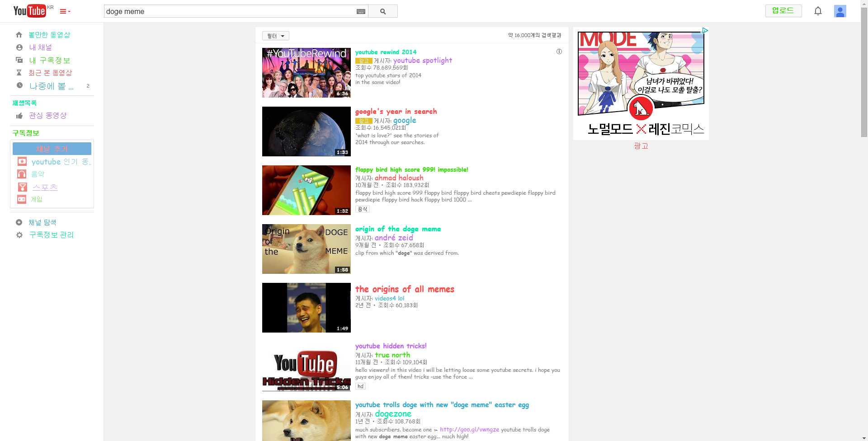Open the YouTube Hidden Tricks thumbnail
This screenshot has width=868, height=441.
(307, 366)
